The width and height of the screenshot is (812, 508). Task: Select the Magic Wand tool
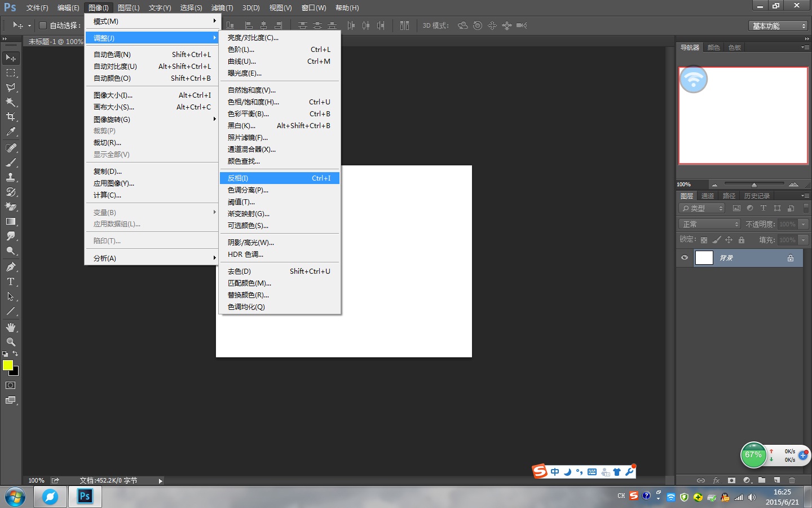pyautogui.click(x=11, y=102)
